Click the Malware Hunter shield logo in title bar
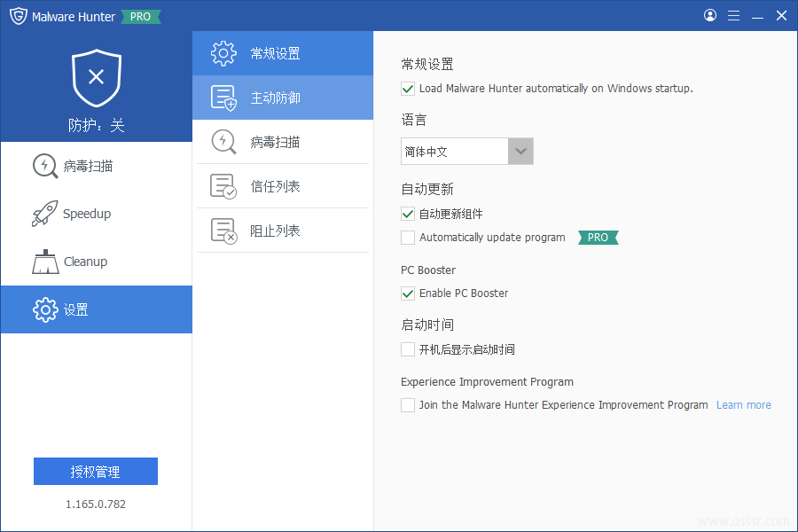798x532 pixels. (19, 16)
